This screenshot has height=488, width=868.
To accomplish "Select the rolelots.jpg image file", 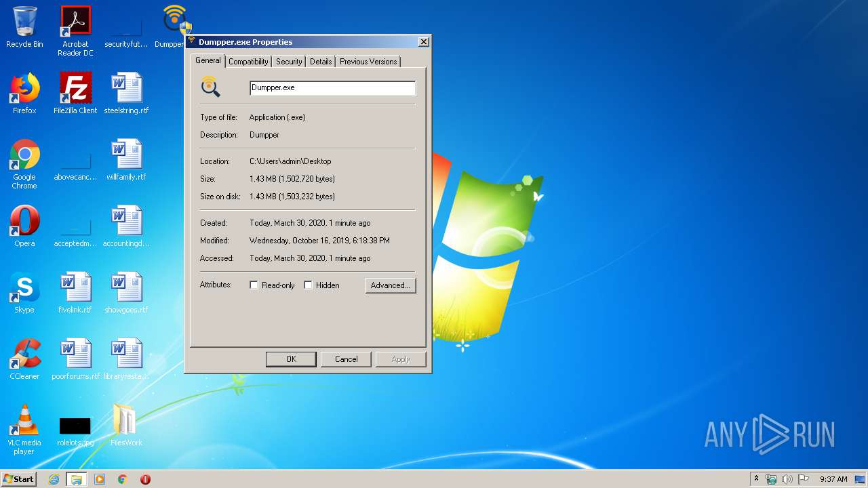I will tap(75, 431).
